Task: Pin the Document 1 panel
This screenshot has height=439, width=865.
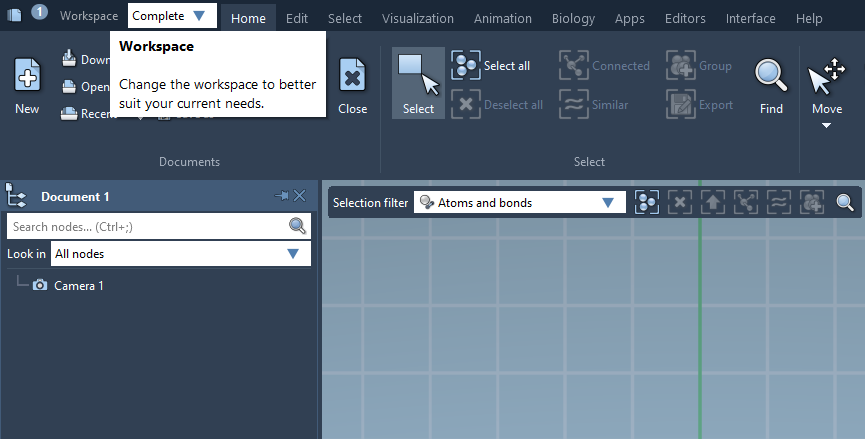Action: pos(281,196)
